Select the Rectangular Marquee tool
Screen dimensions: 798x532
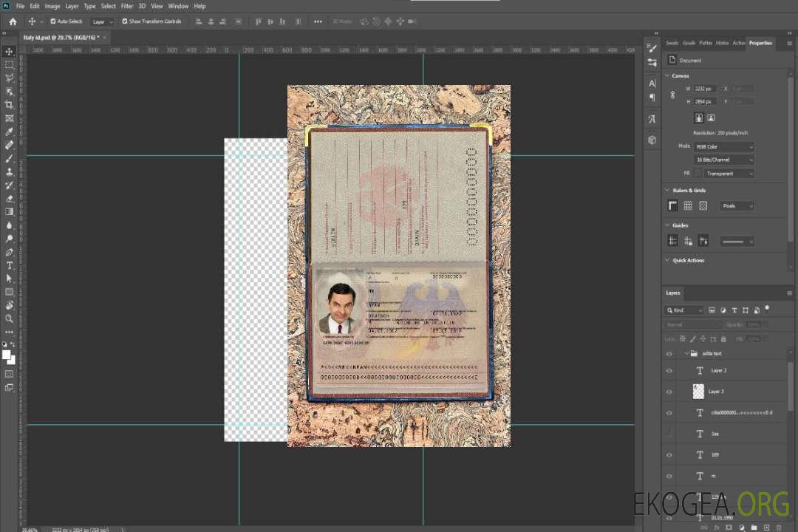pos(10,64)
